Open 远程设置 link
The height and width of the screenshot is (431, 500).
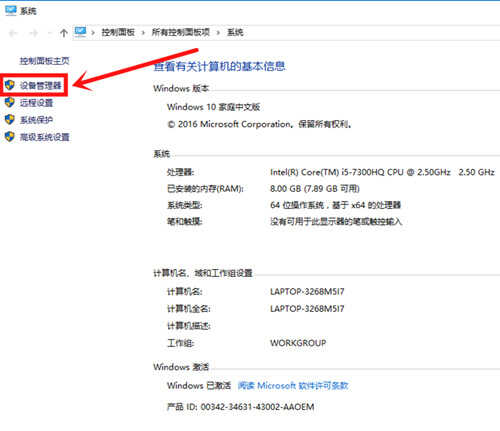(36, 103)
